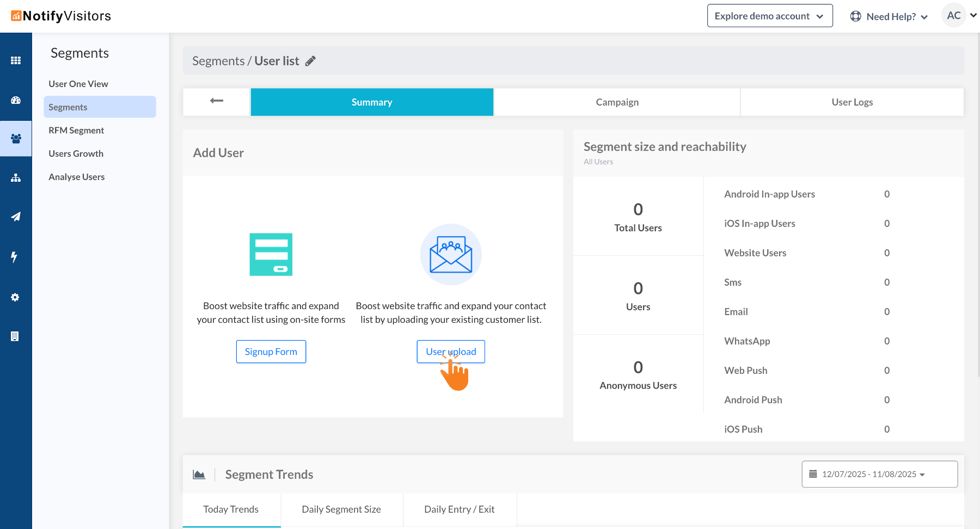
Task: Click the Signup Form button
Action: point(271,352)
